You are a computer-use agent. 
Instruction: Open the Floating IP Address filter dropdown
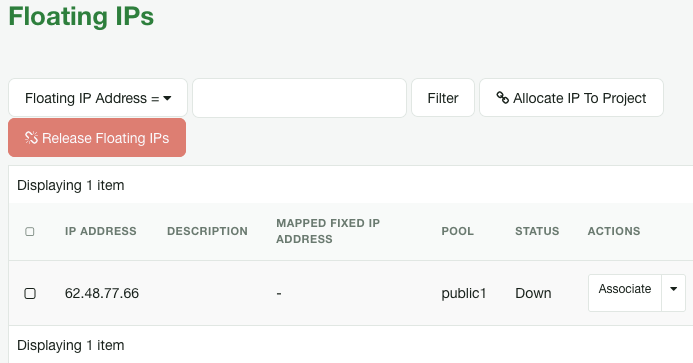(x=98, y=98)
